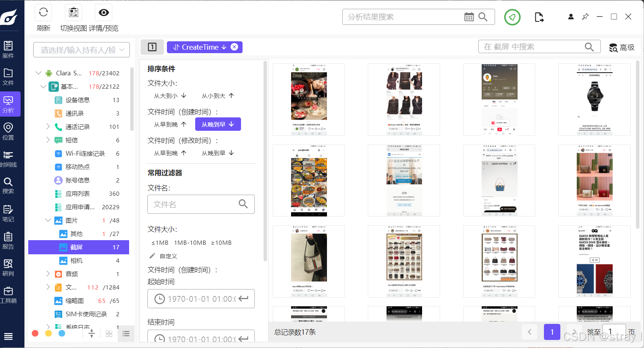This screenshot has width=644, height=348.
Task: Open the 请选择/输入持有人 dropdown
Action: coord(81,50)
